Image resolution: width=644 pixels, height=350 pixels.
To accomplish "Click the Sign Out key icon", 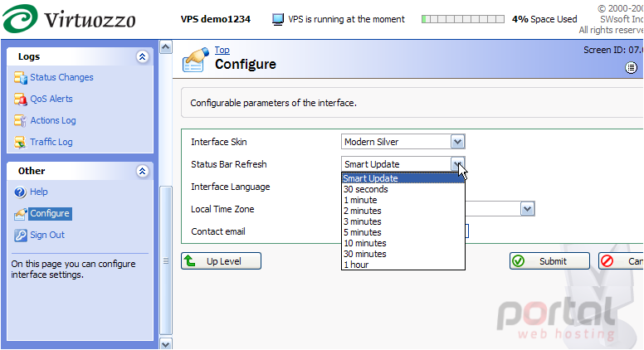I will pos(20,235).
